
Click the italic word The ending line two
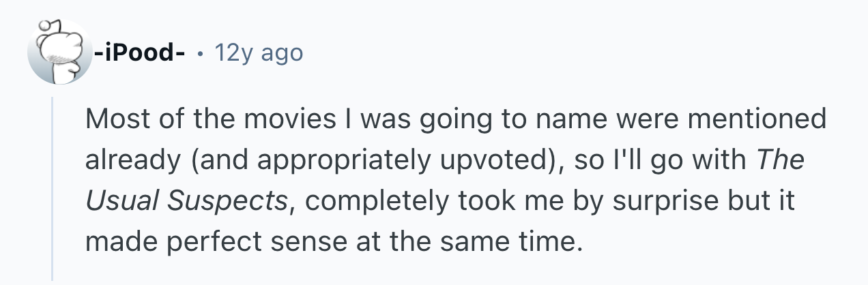click(781, 160)
